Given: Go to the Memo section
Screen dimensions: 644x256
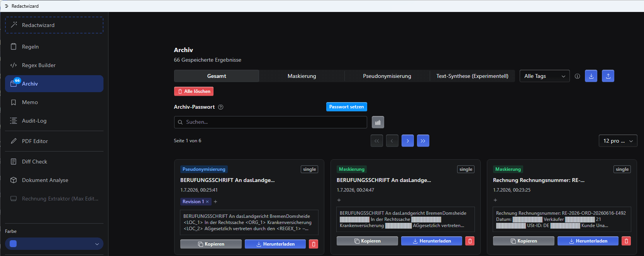Looking at the screenshot, I should (54, 102).
